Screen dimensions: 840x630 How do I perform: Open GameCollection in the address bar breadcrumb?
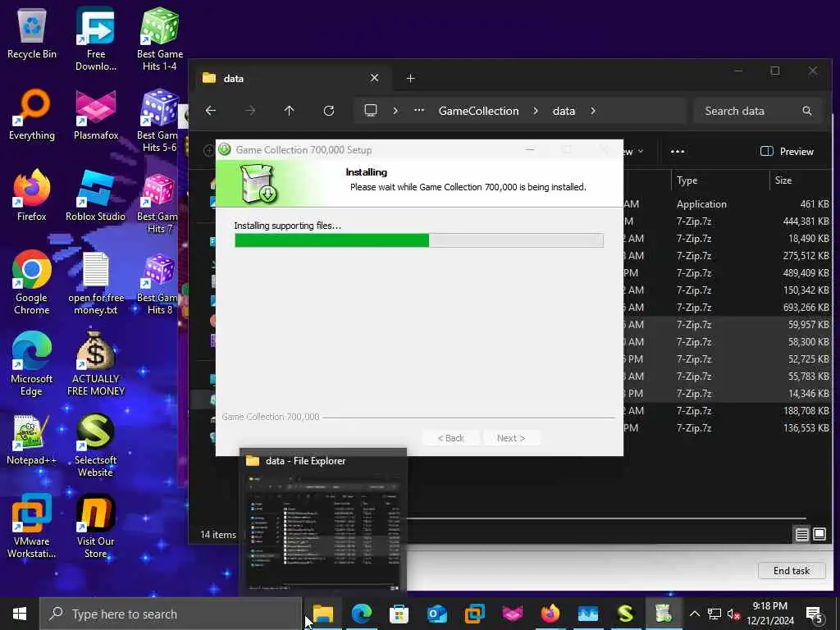click(x=478, y=111)
